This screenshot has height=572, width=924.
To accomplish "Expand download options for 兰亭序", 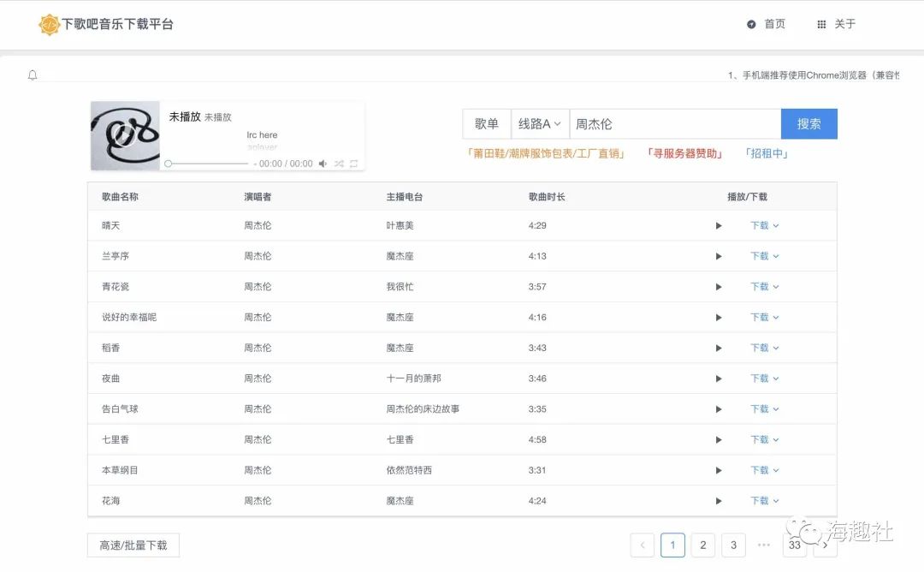I will 764,256.
